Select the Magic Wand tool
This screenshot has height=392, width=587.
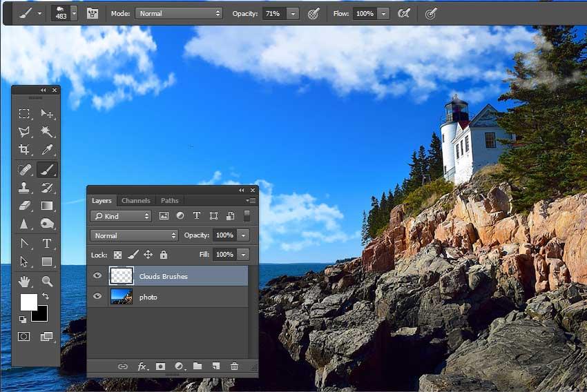tap(47, 131)
